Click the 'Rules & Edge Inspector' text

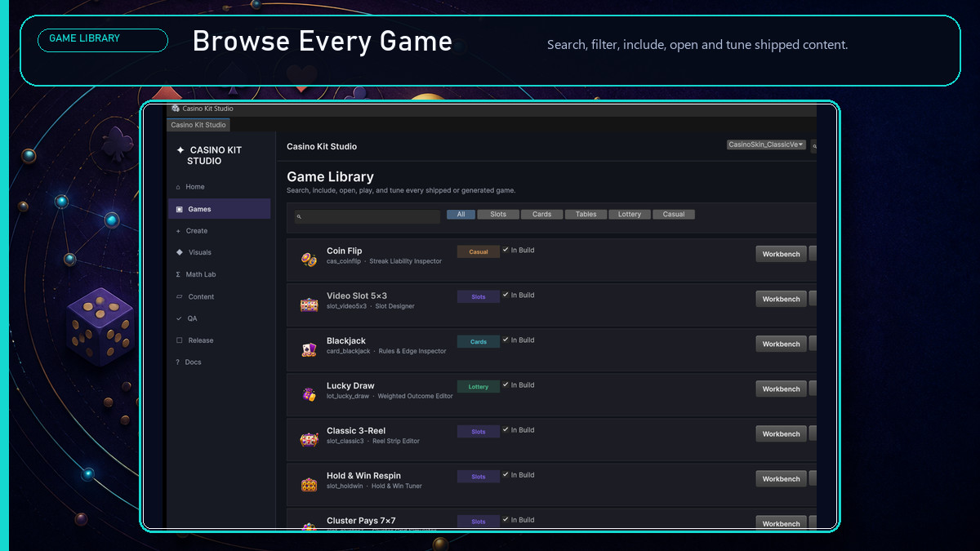tap(412, 351)
